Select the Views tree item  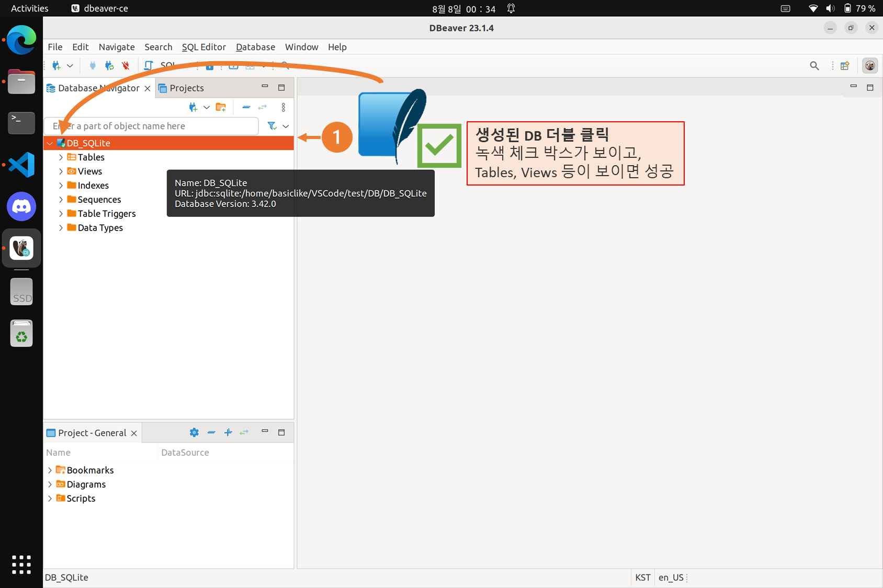point(90,171)
